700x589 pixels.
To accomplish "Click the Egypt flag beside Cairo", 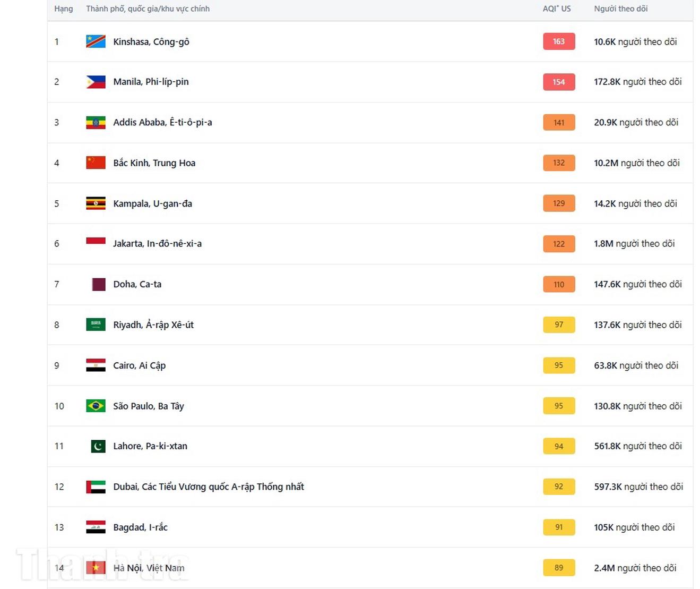I will 96,365.
